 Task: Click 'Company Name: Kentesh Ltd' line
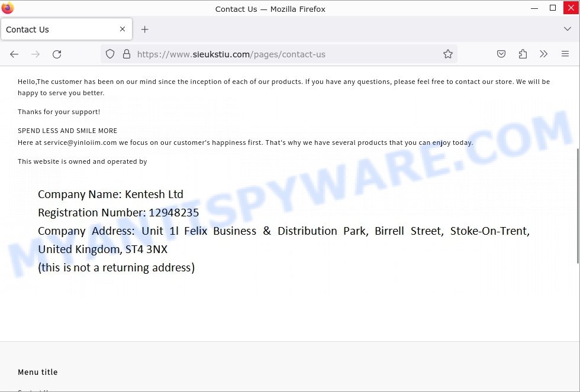[111, 195]
